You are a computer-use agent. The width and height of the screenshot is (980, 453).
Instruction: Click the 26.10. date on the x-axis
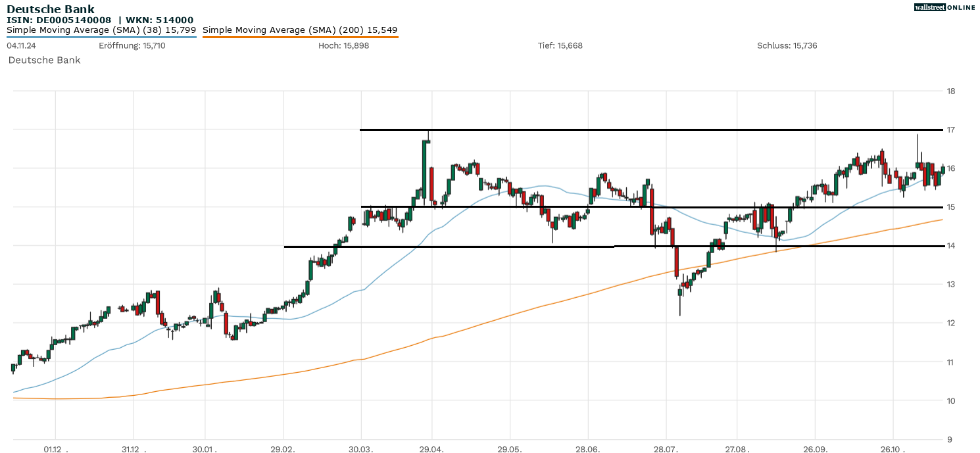click(893, 449)
